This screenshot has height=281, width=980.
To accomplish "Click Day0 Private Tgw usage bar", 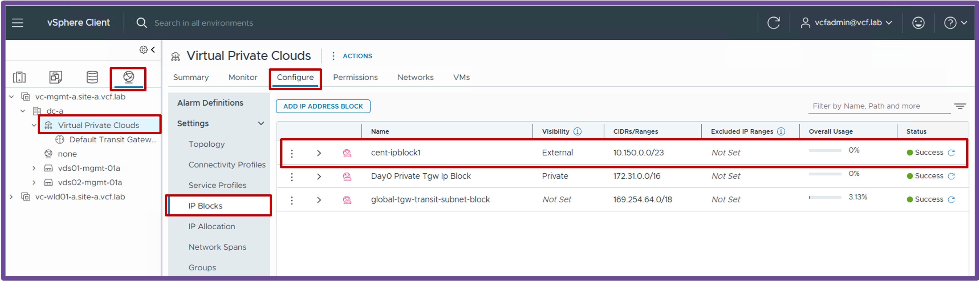I will 825,174.
